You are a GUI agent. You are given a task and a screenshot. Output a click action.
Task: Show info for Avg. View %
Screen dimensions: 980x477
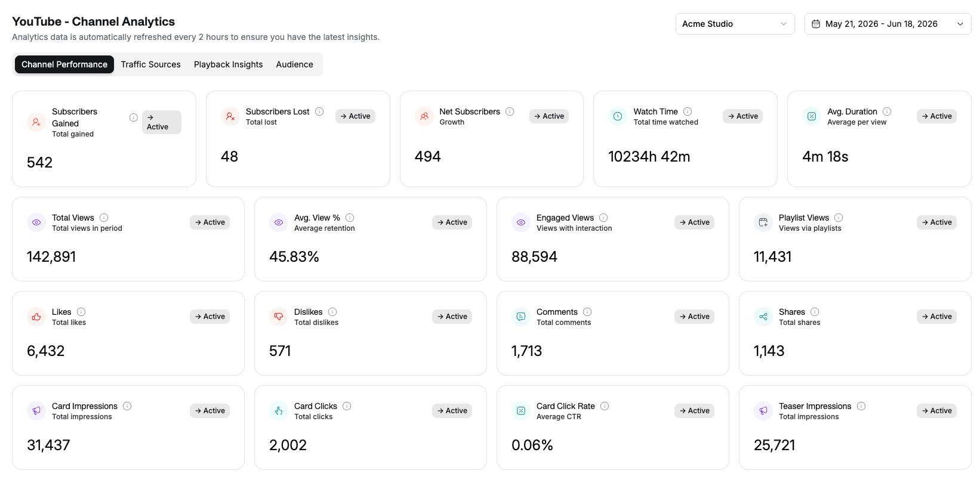click(350, 218)
